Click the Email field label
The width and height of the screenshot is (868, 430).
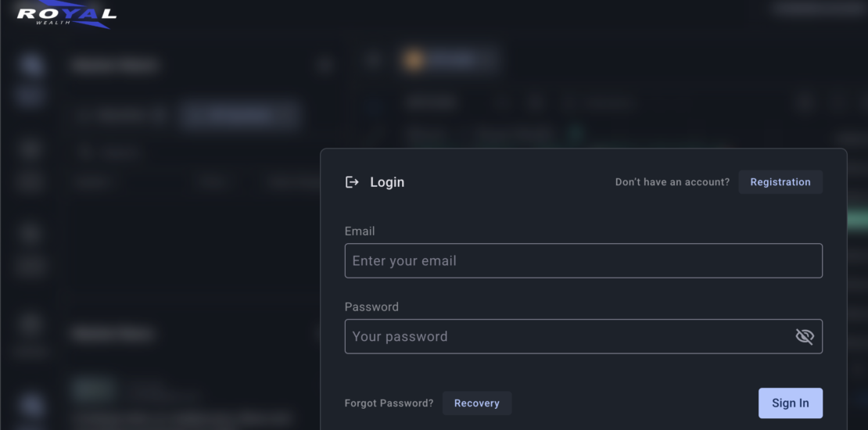pos(360,231)
